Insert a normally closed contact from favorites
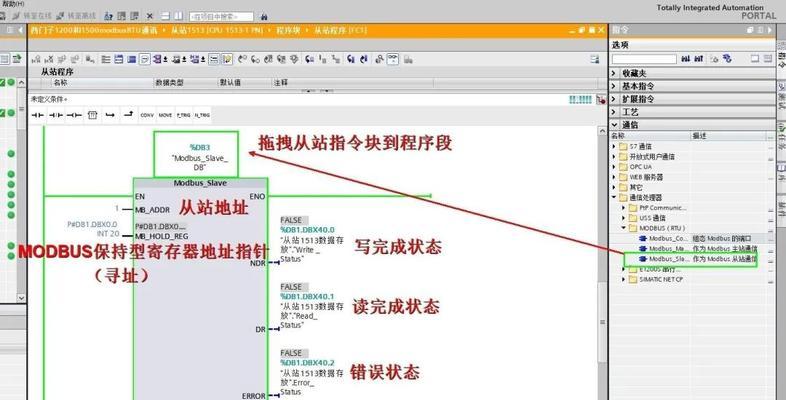 click(56, 115)
